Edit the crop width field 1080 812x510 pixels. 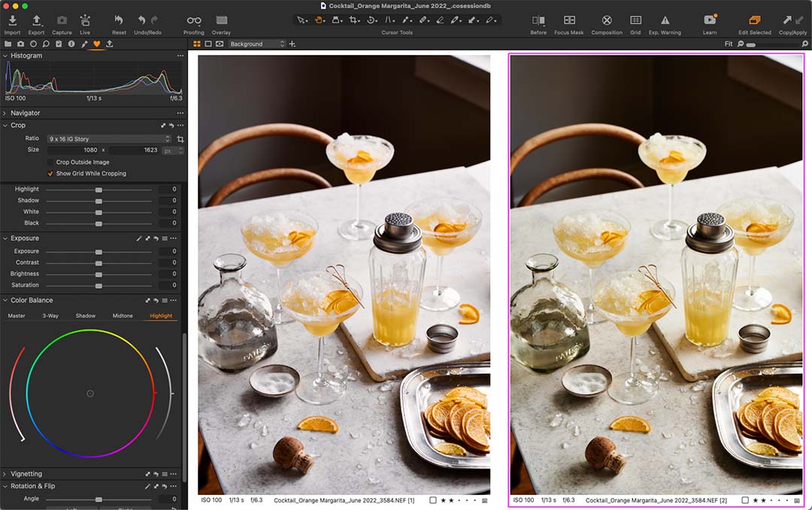tap(73, 150)
